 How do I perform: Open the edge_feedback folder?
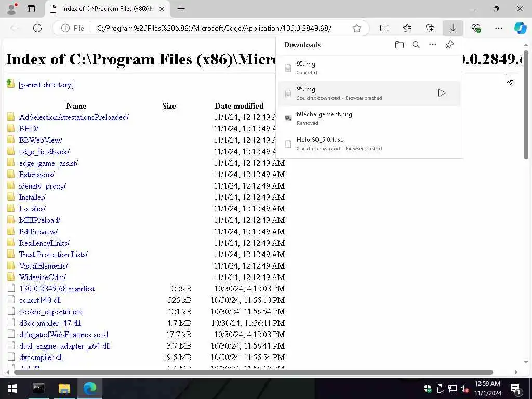[45, 152]
